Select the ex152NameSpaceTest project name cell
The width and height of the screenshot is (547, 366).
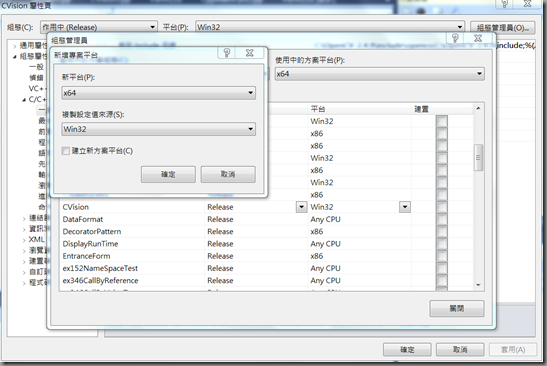click(132, 268)
